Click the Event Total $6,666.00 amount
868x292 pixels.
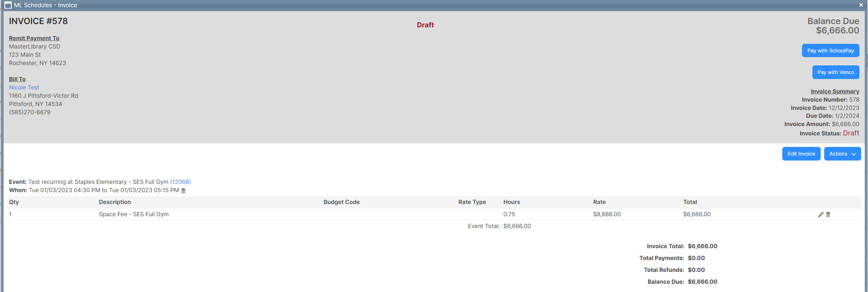[x=517, y=226]
